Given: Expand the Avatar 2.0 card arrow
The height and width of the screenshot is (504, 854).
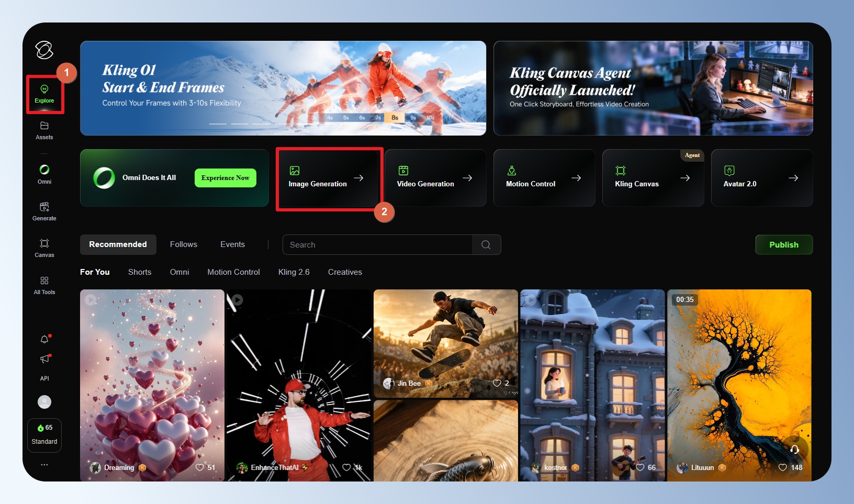Looking at the screenshot, I should click(793, 178).
